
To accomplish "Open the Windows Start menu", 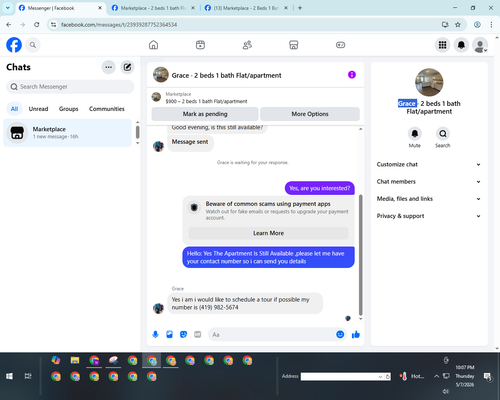I will [x=9, y=376].
